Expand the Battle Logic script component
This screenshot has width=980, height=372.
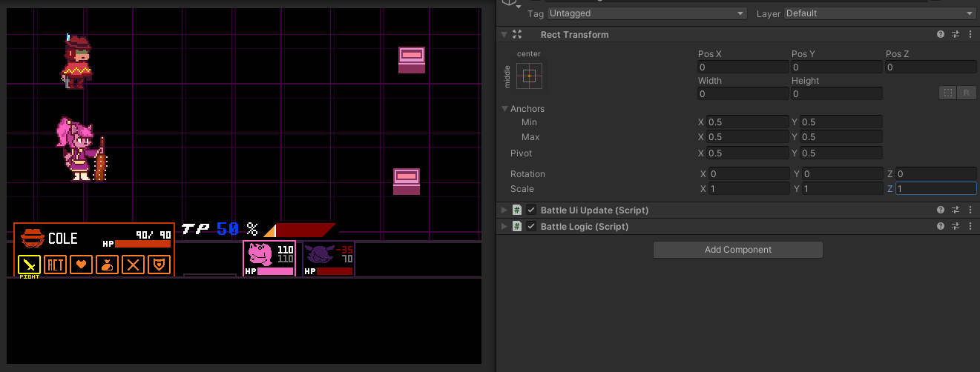tap(504, 227)
